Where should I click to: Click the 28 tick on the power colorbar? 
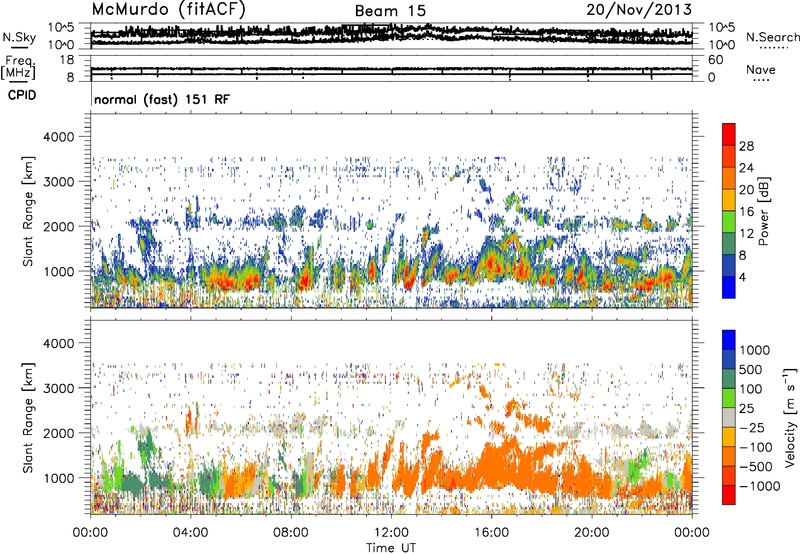(x=746, y=146)
